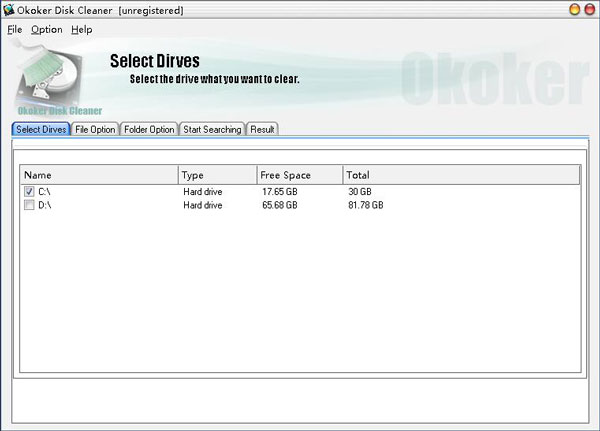Sort by the Type column header

point(217,175)
